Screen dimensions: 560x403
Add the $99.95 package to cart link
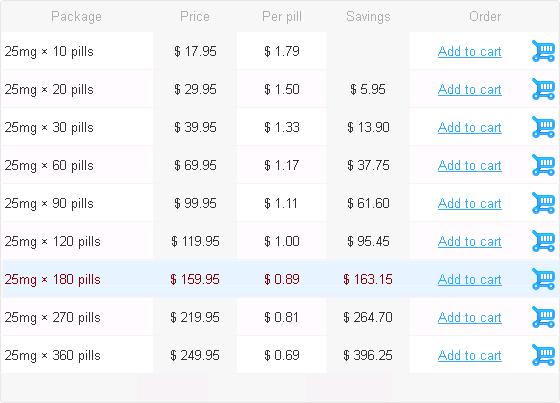[x=470, y=203]
